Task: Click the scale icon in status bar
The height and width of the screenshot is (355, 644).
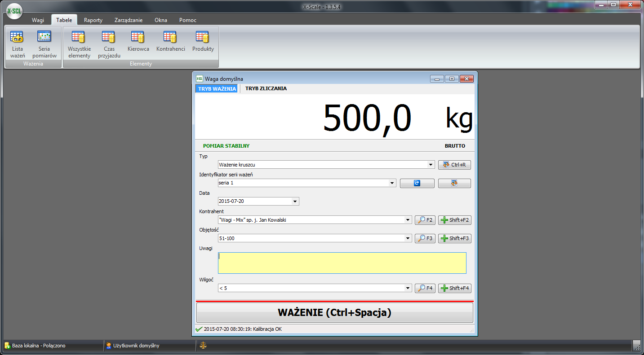Action: pyautogui.click(x=204, y=346)
